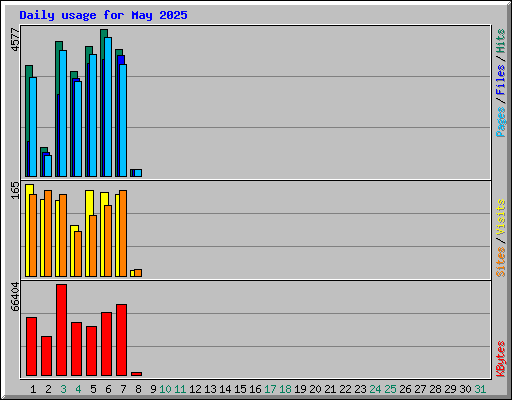The height and width of the screenshot is (400, 512).
Task: Click the day 9 axis label
Action: [153, 389]
